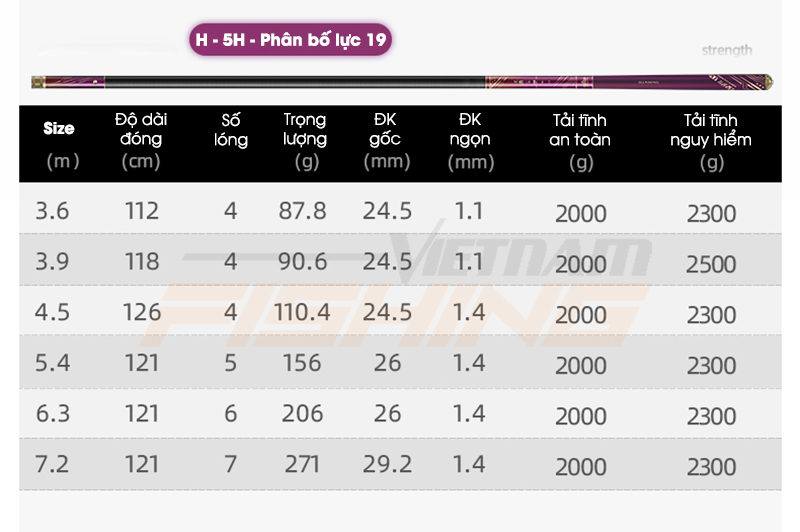Select the Tải tĩnh nguy hiểm header
This screenshot has height=532, width=800.
pyautogui.click(x=711, y=141)
